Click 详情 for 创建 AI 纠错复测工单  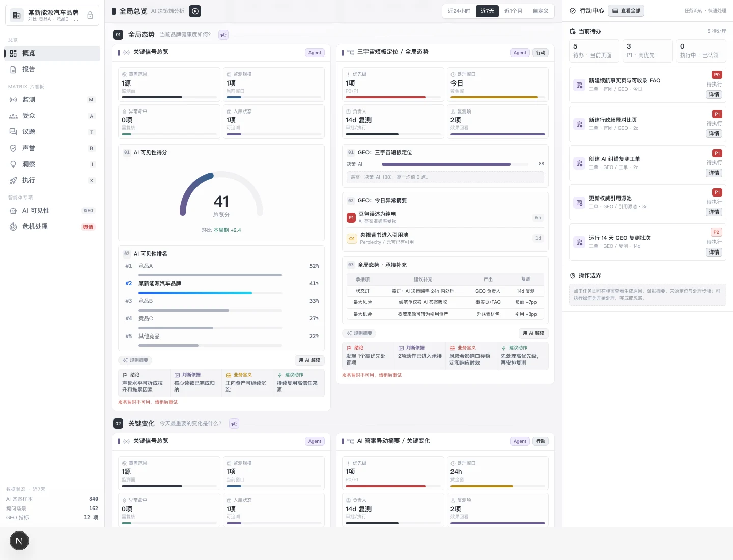click(714, 173)
